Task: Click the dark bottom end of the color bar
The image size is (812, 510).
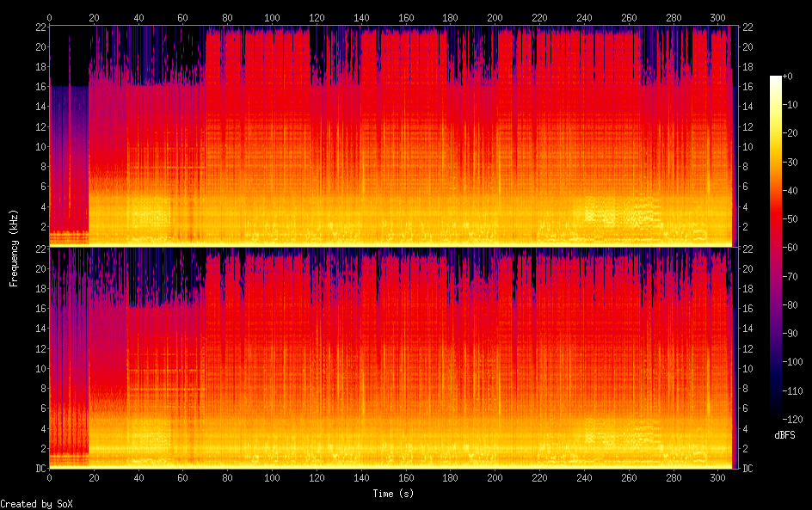Action: coord(776,415)
